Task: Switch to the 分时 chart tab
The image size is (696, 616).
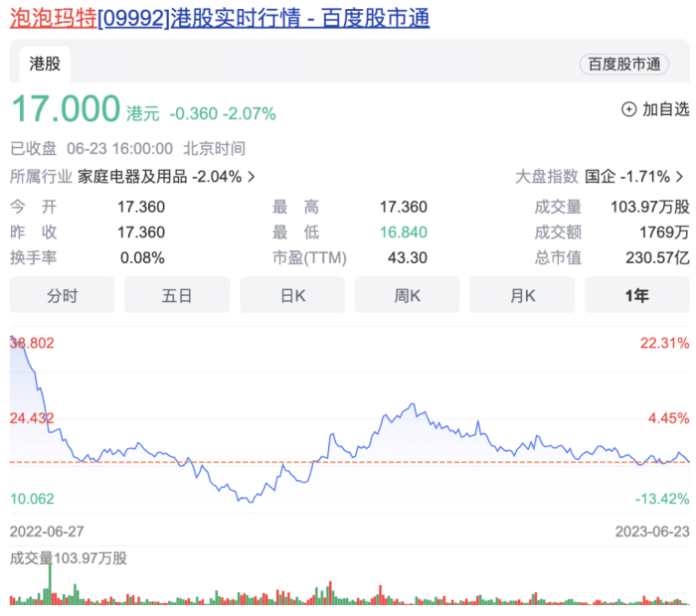Action: click(x=62, y=295)
